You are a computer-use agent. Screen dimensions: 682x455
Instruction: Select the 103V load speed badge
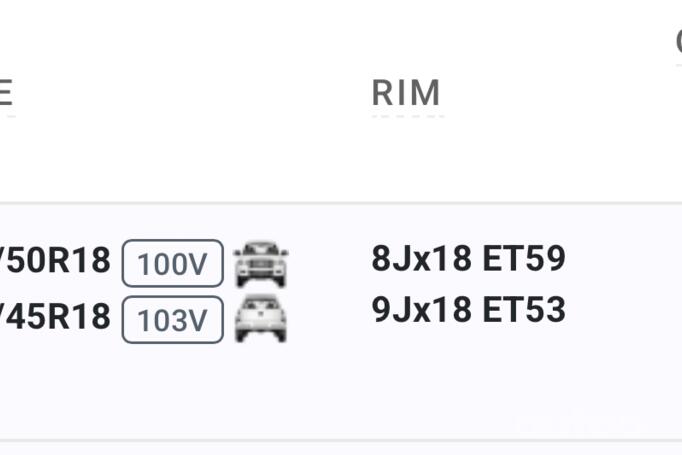[172, 319]
